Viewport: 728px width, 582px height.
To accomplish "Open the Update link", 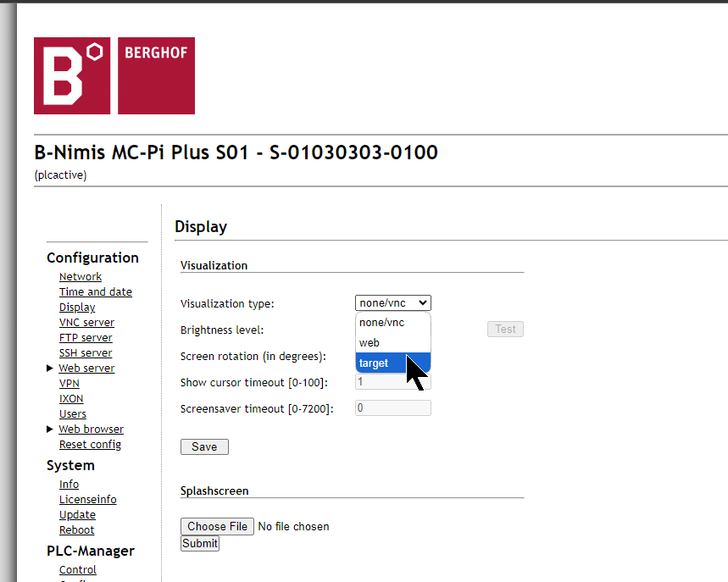I will point(77,515).
